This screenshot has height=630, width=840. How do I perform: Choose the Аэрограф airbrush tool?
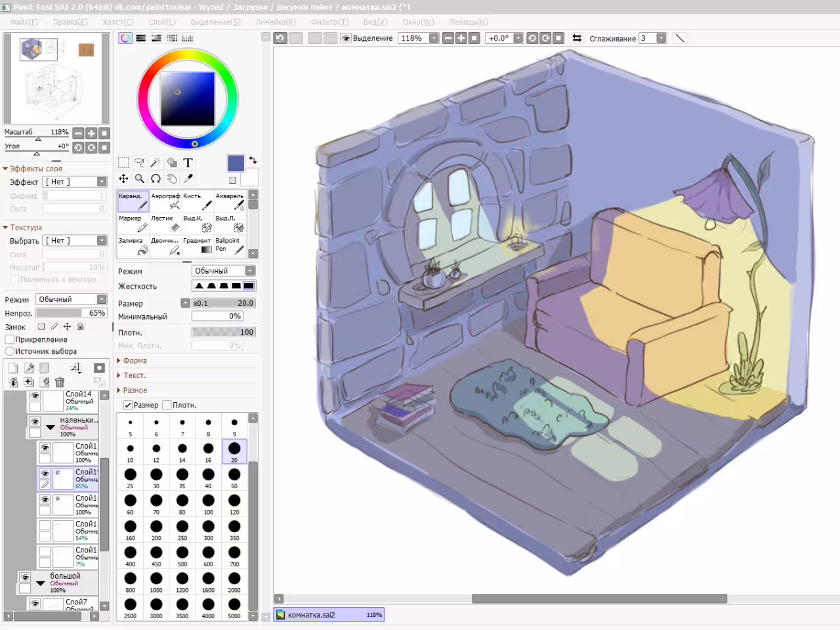tap(165, 201)
